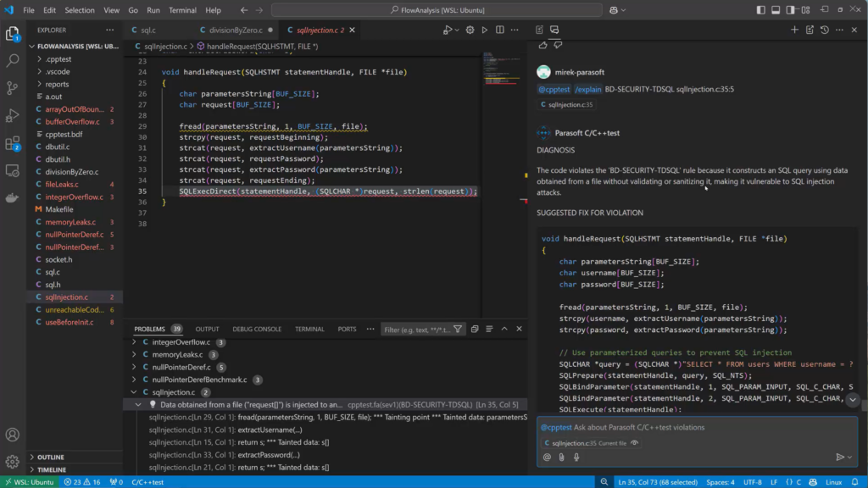View problems as table icon
The width and height of the screenshot is (868, 488).
489,330
